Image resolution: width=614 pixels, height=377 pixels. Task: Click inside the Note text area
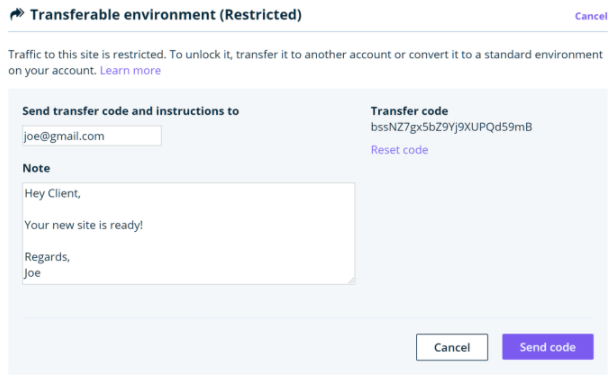pyautogui.click(x=188, y=233)
